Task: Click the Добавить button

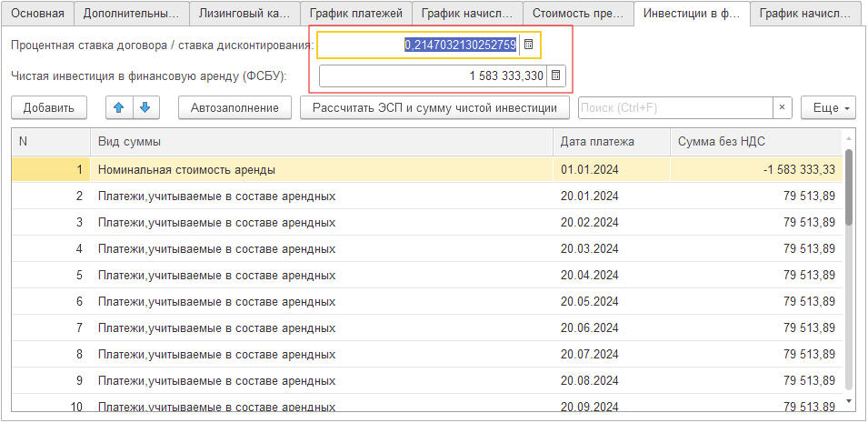Action: (x=49, y=107)
